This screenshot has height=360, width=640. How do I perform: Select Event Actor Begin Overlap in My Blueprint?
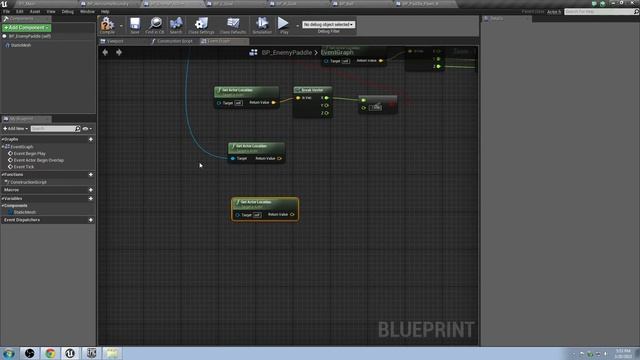click(39, 160)
